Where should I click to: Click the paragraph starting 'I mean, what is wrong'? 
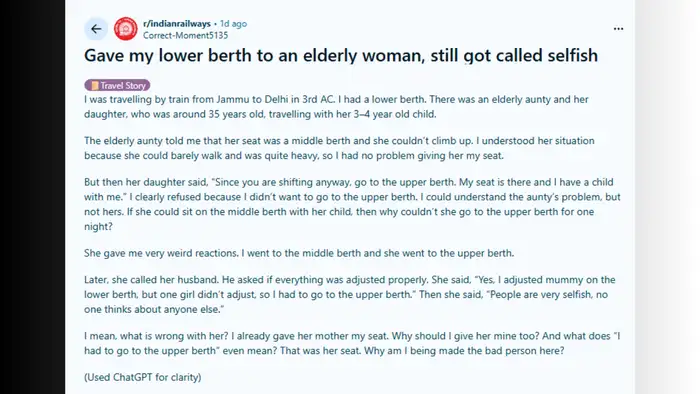[352, 343]
